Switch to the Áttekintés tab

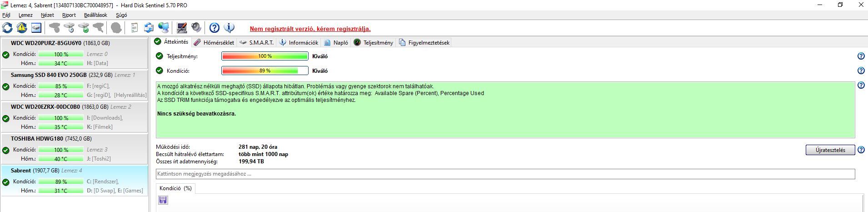click(171, 42)
